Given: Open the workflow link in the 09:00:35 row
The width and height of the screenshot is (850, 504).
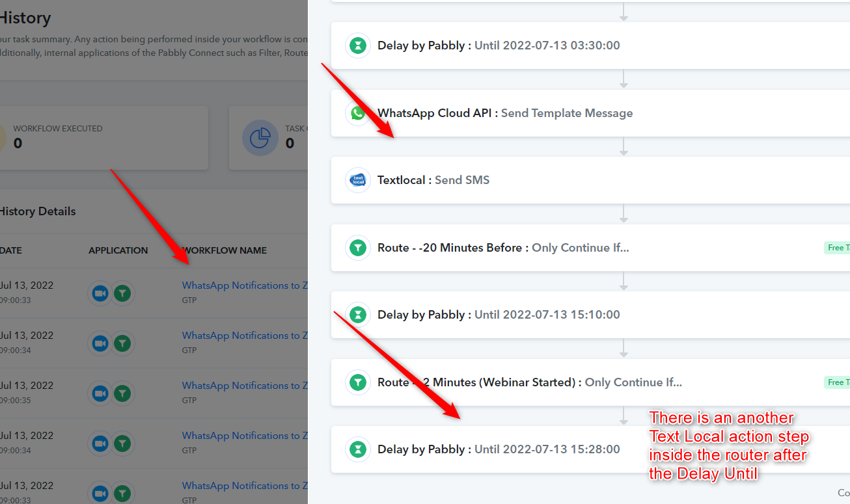Looking at the screenshot, I should [245, 386].
